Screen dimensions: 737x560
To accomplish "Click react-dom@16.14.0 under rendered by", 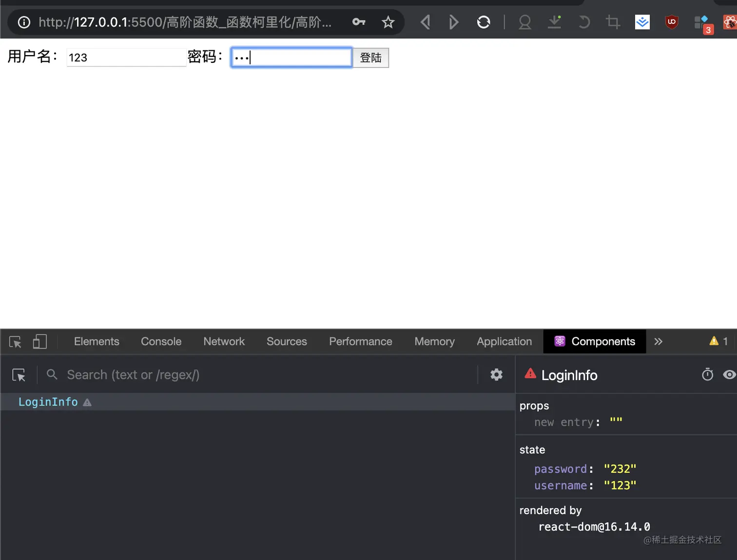I will tap(594, 527).
